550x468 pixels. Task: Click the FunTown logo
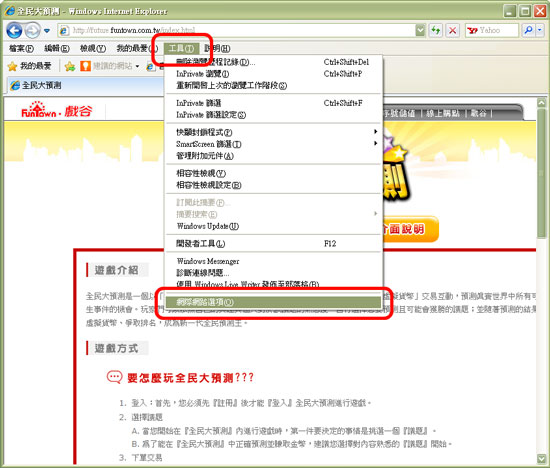pyautogui.click(x=57, y=111)
